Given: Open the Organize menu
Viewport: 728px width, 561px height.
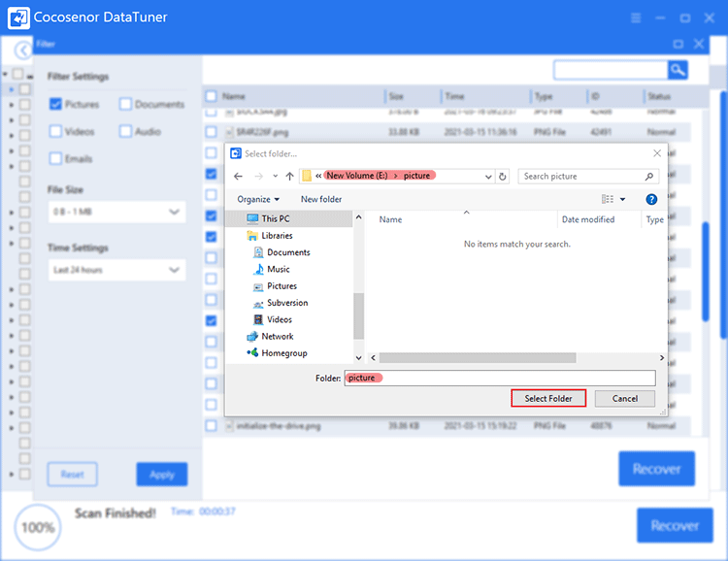Looking at the screenshot, I should click(258, 199).
